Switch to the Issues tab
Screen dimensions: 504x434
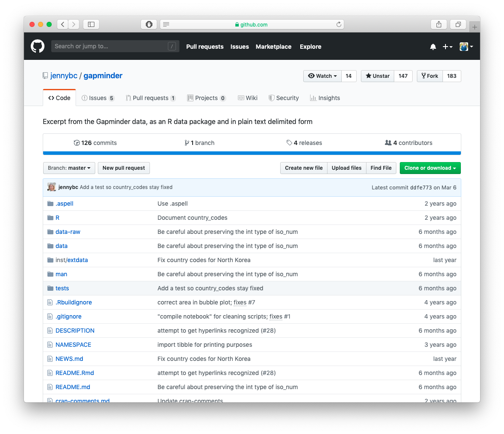[98, 98]
